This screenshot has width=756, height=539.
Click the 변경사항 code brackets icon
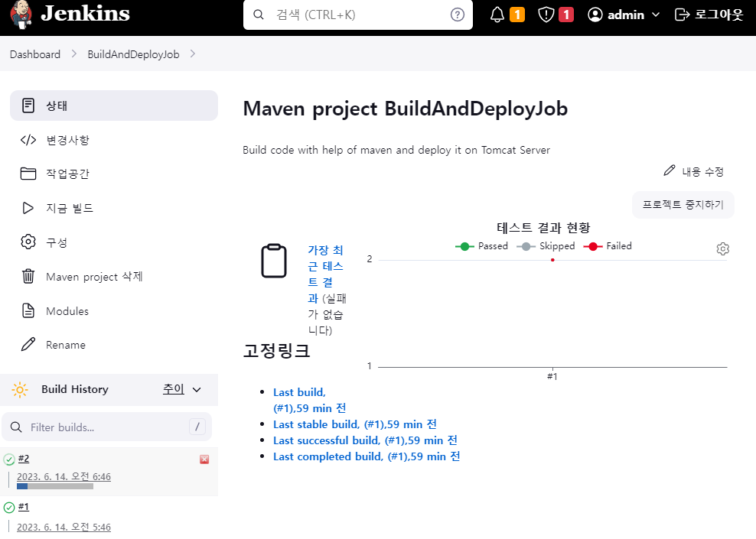pos(28,140)
